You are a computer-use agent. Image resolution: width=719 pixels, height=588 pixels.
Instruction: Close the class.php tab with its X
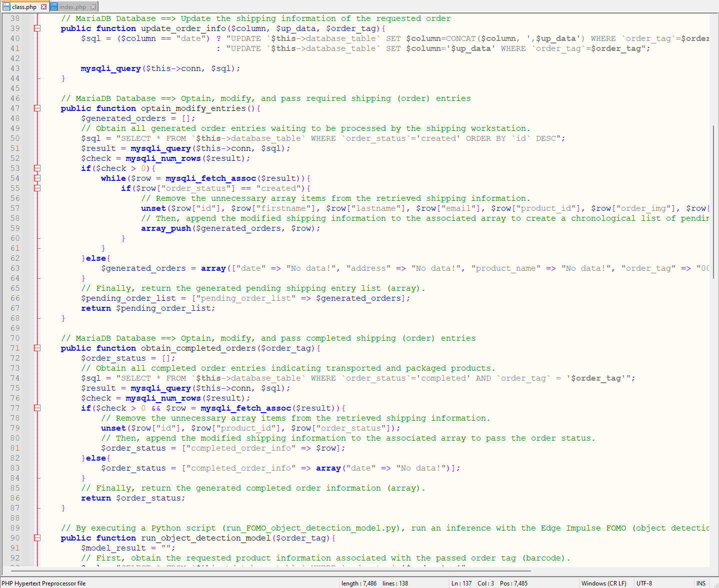coord(43,7)
